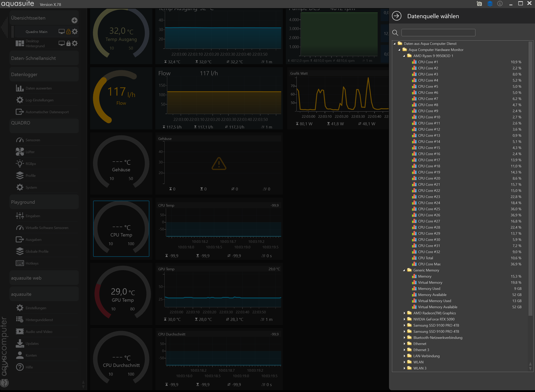The image size is (535, 392).
Task: Open Virtuelle Software Sensoren
Action: (x=47, y=228)
